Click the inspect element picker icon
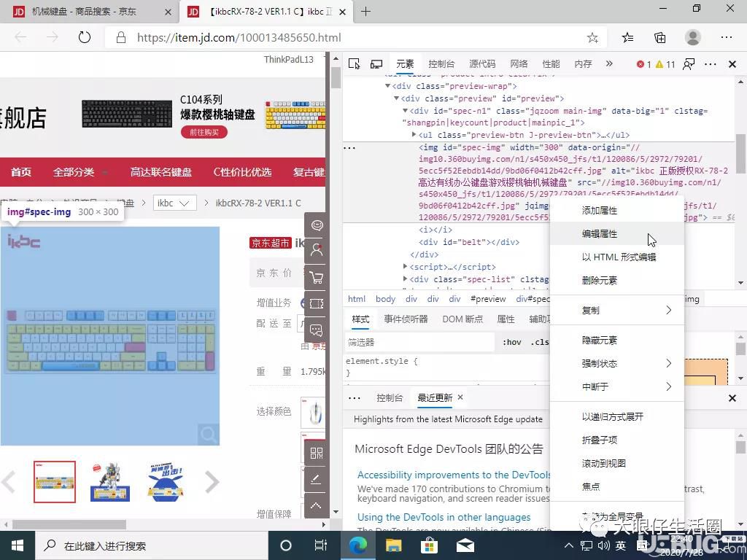Screen dimensions: 747x560 coord(354,64)
